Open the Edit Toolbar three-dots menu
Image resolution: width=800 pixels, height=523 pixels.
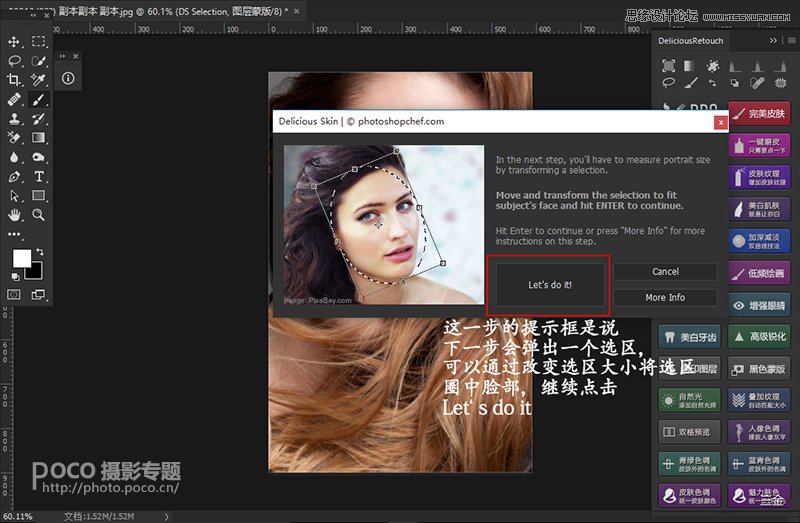[x=14, y=234]
